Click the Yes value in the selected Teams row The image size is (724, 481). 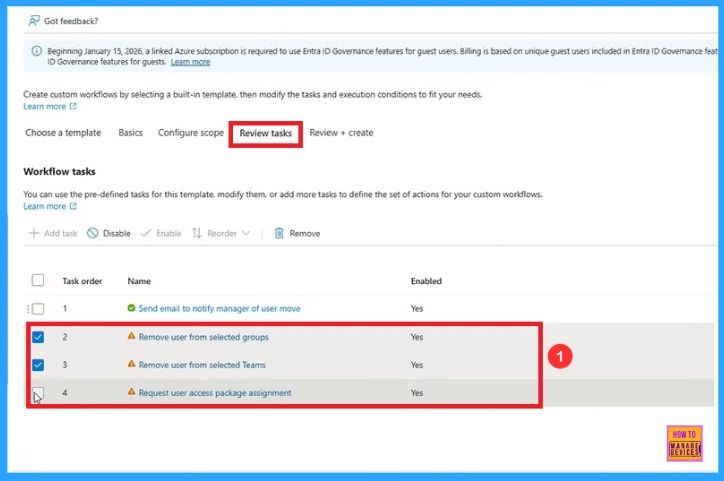[417, 365]
